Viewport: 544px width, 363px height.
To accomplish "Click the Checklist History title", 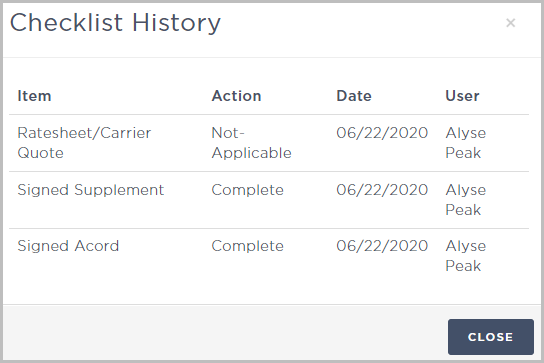I will [115, 23].
